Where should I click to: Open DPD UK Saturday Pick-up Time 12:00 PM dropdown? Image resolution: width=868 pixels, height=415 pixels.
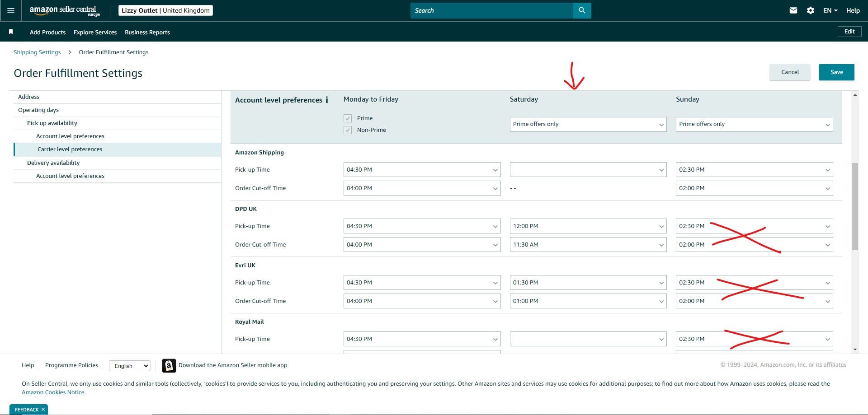click(588, 226)
